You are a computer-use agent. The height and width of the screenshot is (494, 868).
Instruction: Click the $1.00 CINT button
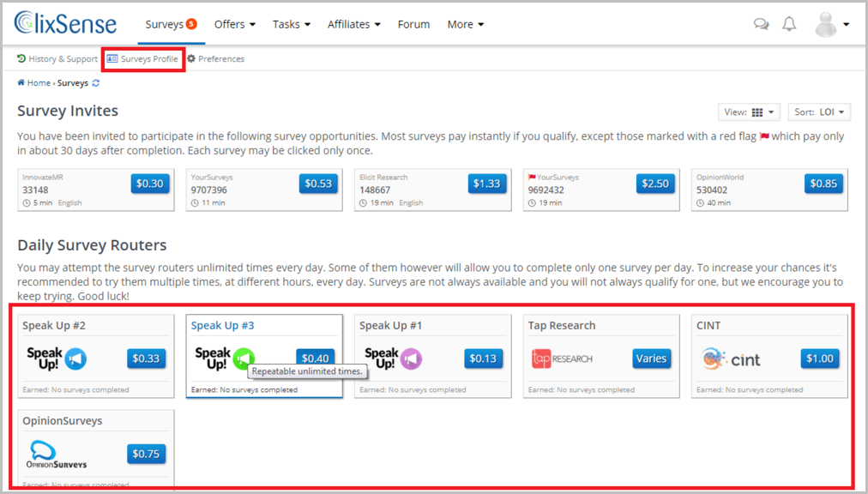tap(820, 358)
